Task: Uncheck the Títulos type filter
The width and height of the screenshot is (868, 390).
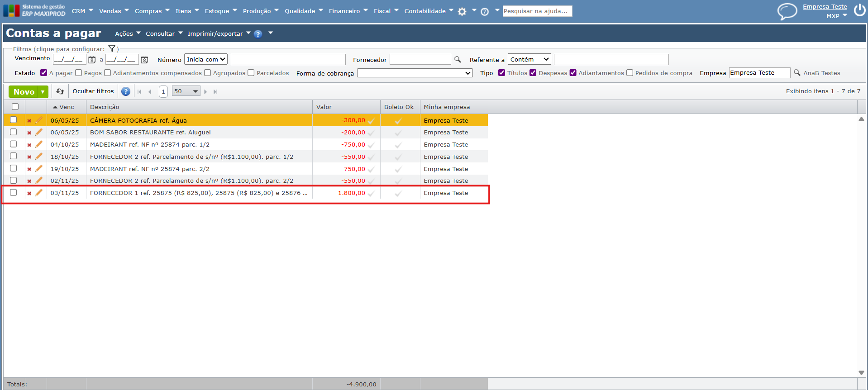Action: point(501,72)
